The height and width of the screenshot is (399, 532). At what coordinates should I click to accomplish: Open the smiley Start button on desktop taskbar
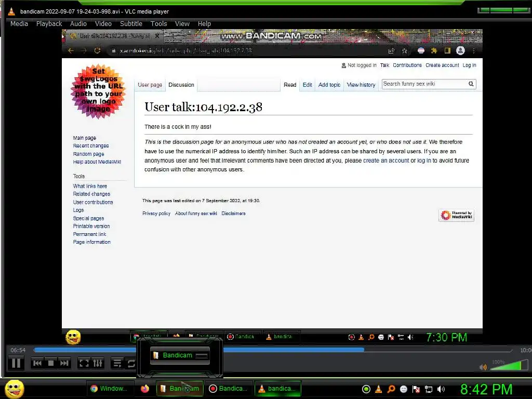(15, 389)
